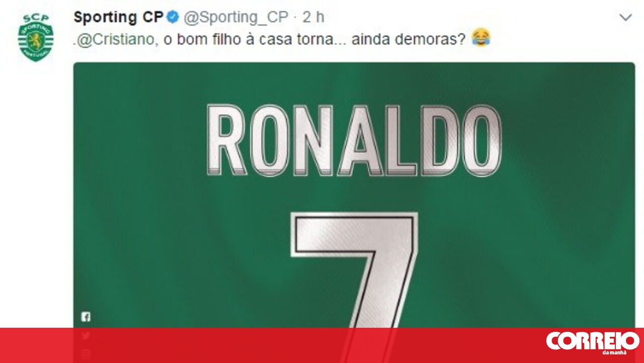Click the faint Instagram icon
The image size is (644, 363).
click(x=86, y=353)
